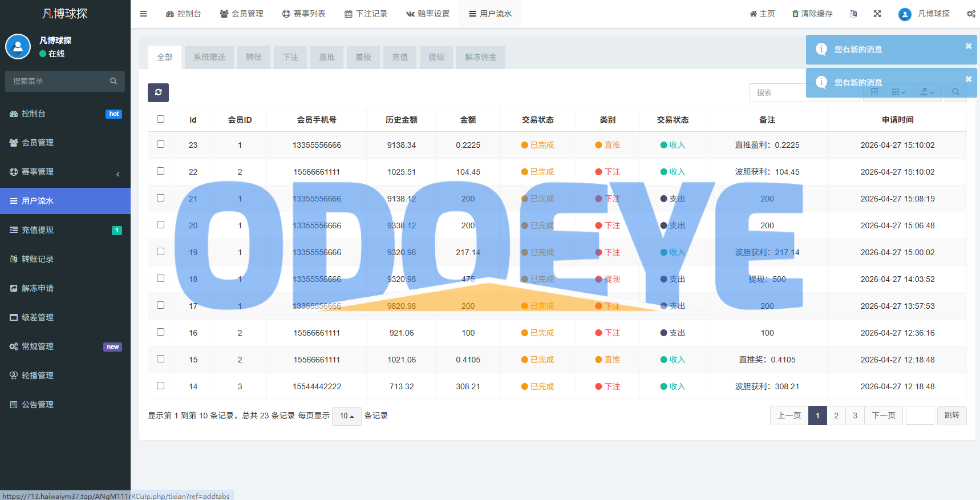Open 转账记录 in the sidebar
Viewport: 980px width, 500px height.
(65, 259)
